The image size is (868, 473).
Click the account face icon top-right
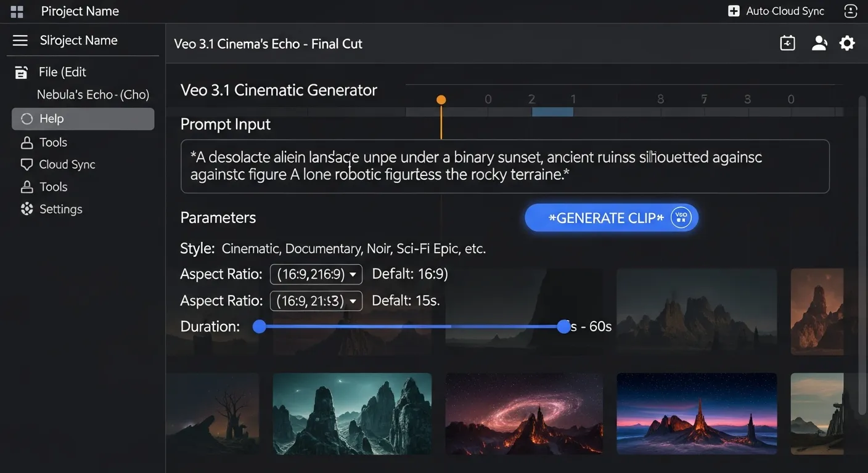[850, 11]
